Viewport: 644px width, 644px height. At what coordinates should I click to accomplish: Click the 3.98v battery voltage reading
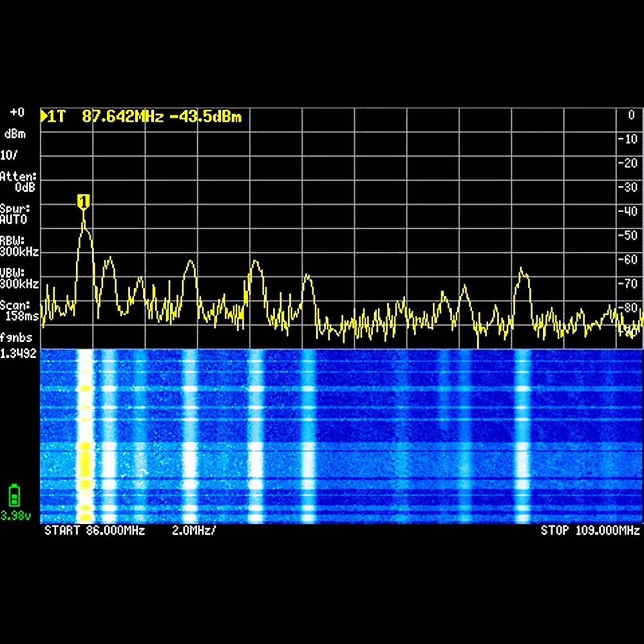coord(15,516)
